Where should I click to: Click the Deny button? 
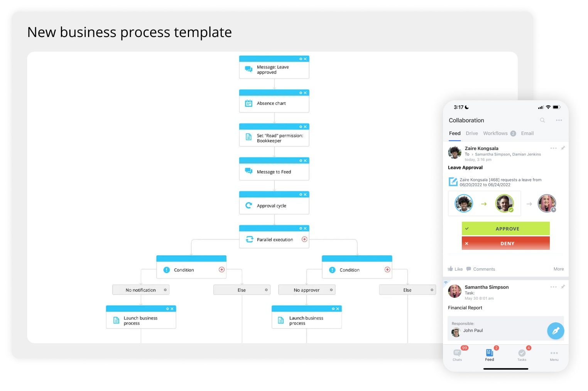click(505, 243)
